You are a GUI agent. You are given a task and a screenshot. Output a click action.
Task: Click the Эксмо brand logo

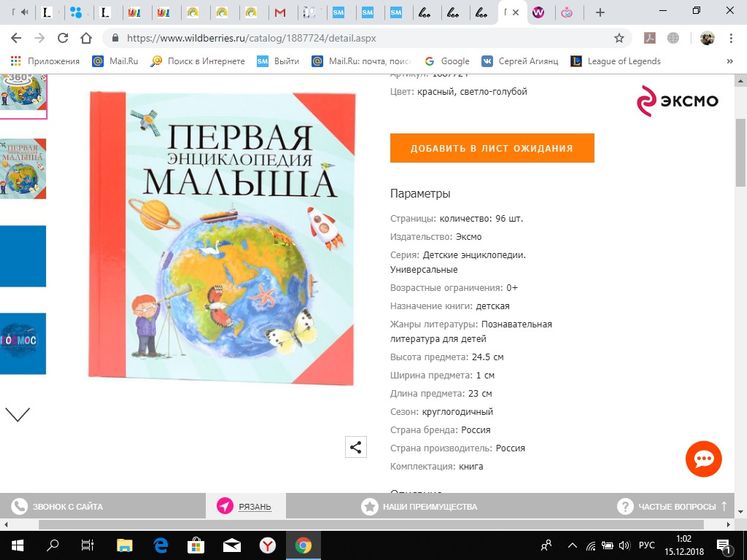tap(674, 99)
